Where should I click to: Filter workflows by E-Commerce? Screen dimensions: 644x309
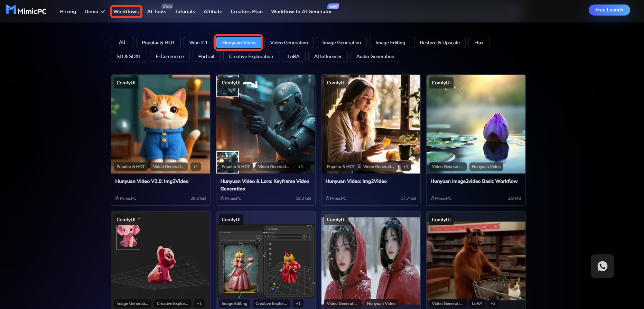[x=170, y=56]
